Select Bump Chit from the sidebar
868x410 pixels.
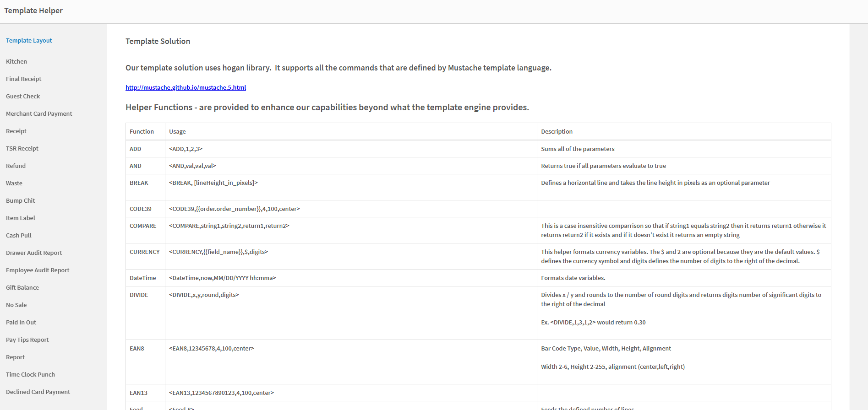tap(20, 200)
